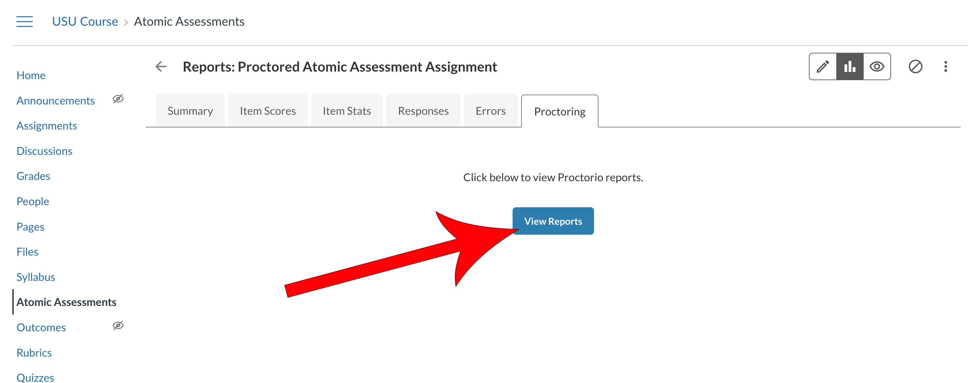Screen dimensions: 980x383
Task: Click the active Proctoring tab indicator
Action: click(x=559, y=111)
